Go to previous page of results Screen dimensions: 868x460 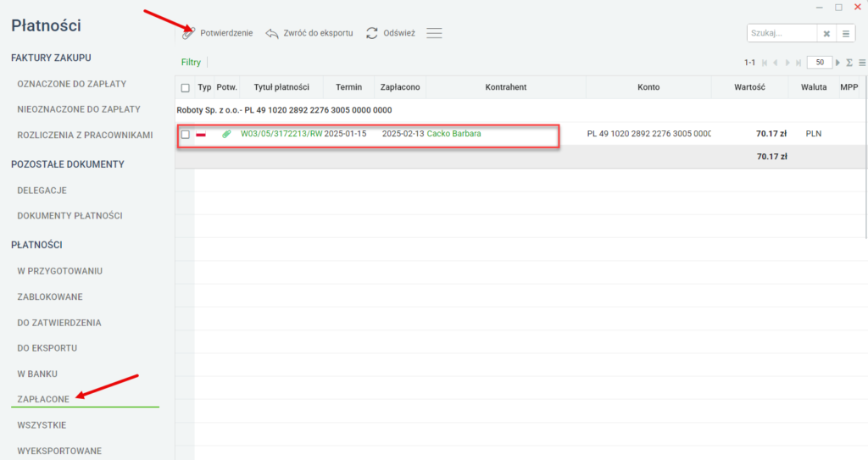[x=776, y=63]
